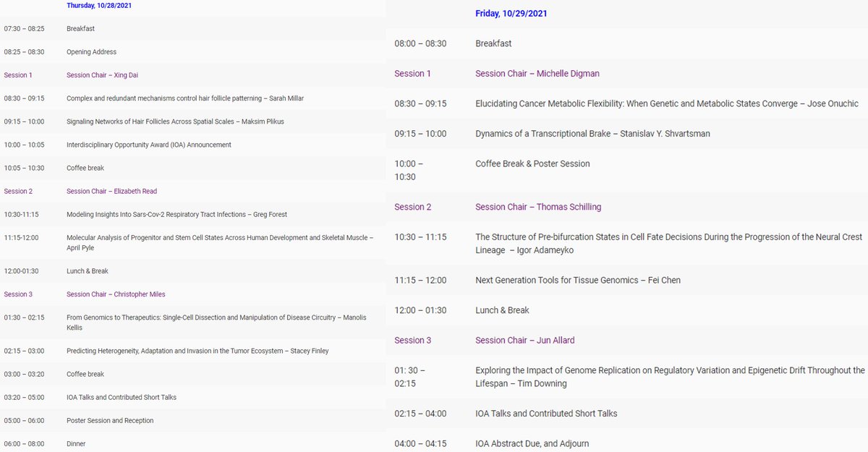Select the April Pyle Molecular Analysis talk

[x=220, y=242]
